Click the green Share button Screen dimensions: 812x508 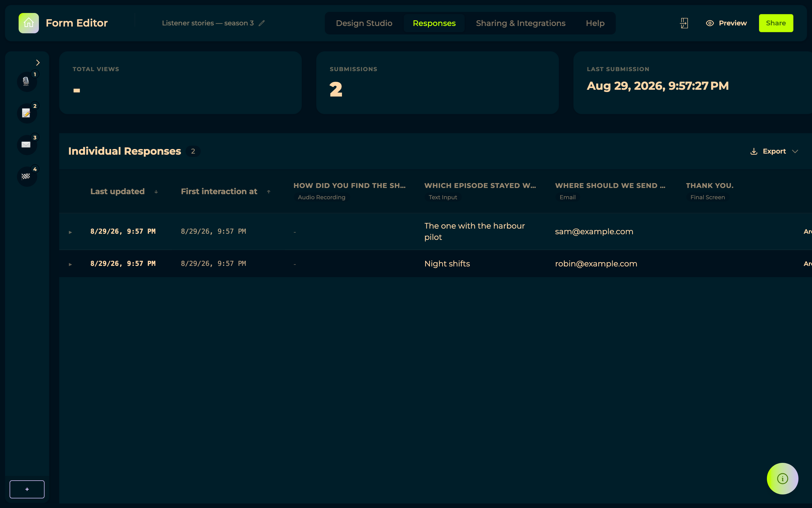click(776, 23)
